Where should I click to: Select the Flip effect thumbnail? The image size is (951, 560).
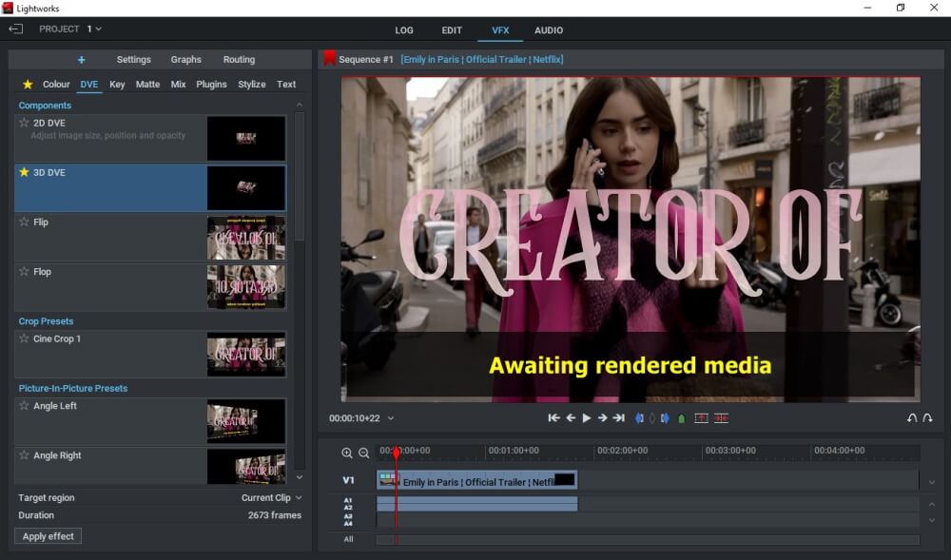(246, 238)
